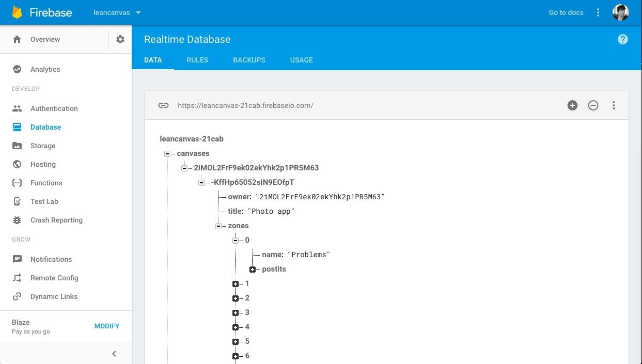
Task: Open the database panel overflow menu
Action: point(614,105)
